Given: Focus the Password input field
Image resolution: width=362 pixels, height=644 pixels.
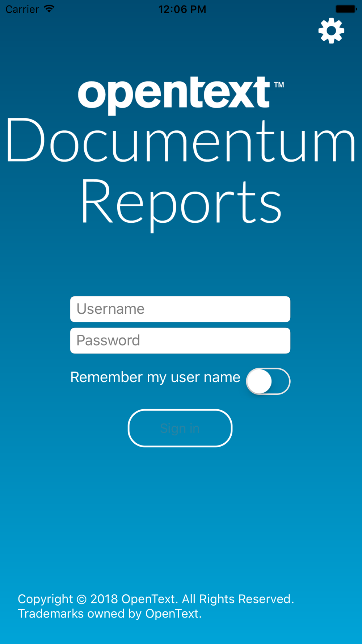Looking at the screenshot, I should click(180, 340).
